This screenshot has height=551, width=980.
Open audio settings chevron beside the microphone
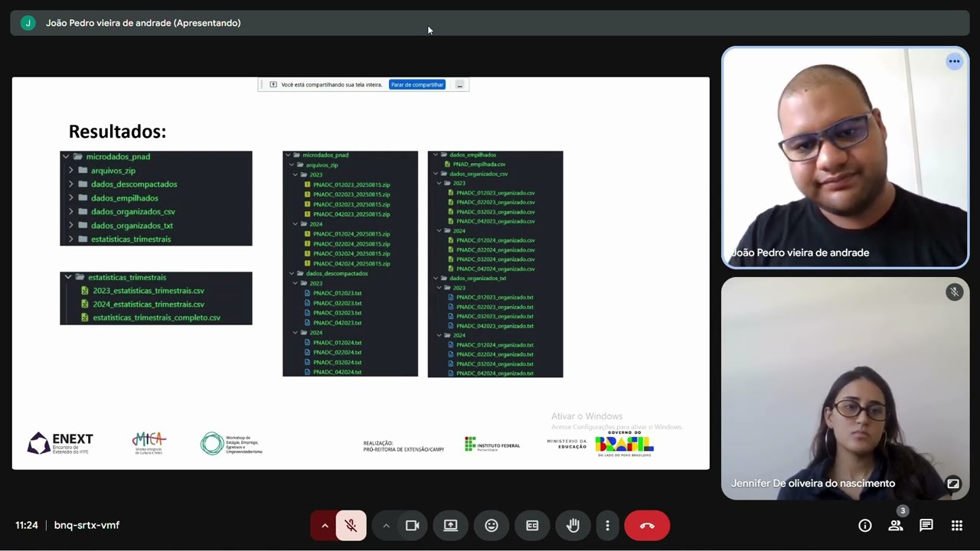325,525
